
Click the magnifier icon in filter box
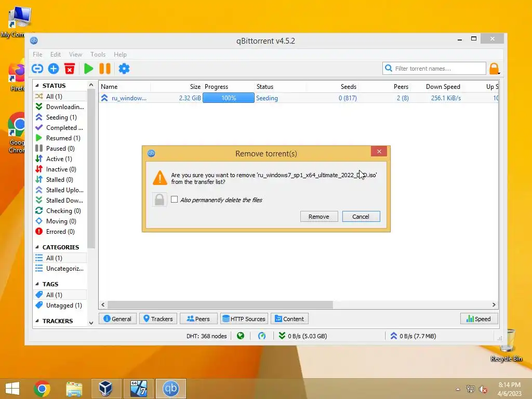pos(389,68)
